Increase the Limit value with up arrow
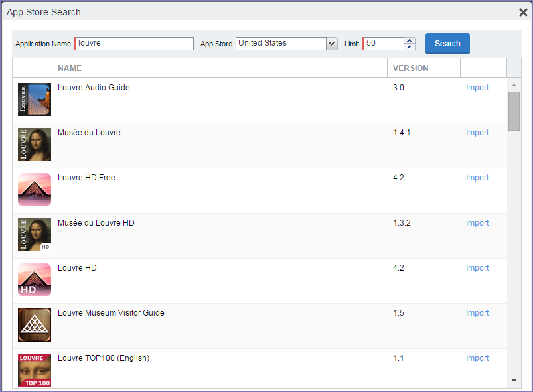Viewport: 533px width, 392px height. click(410, 40)
